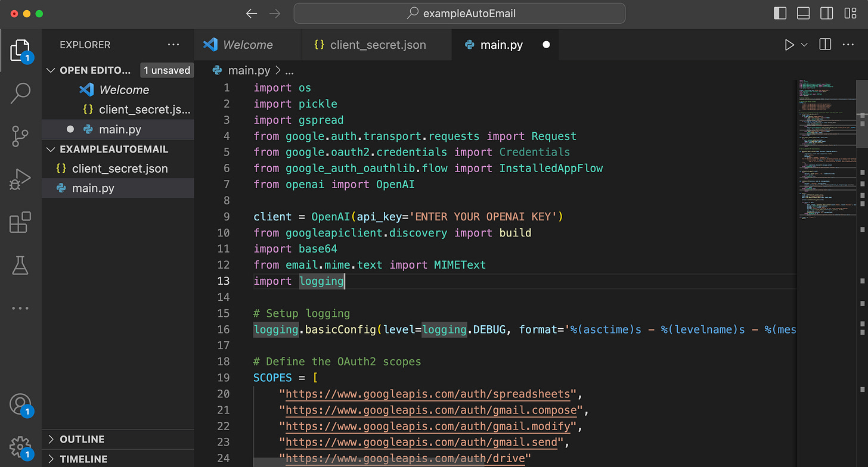Click the 'ENTER YOUR OPENAI KEY' string
Screen dimensions: 868x467
(x=482, y=216)
